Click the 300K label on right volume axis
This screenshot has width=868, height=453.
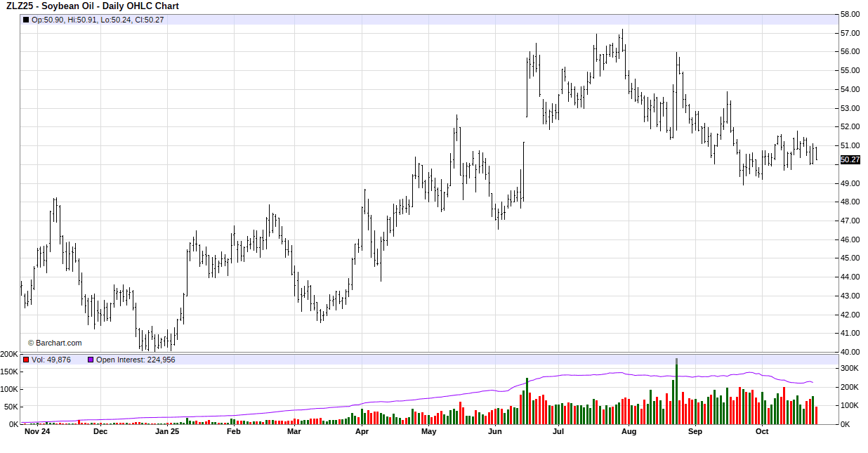(851, 368)
